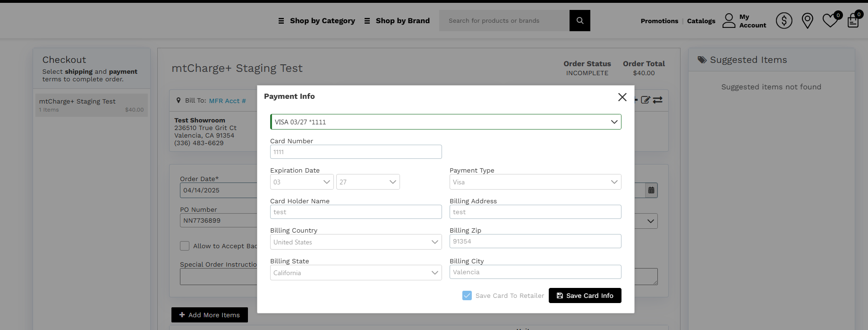Click the dollar sign circle icon
This screenshot has height=330, width=868.
[x=784, y=21]
